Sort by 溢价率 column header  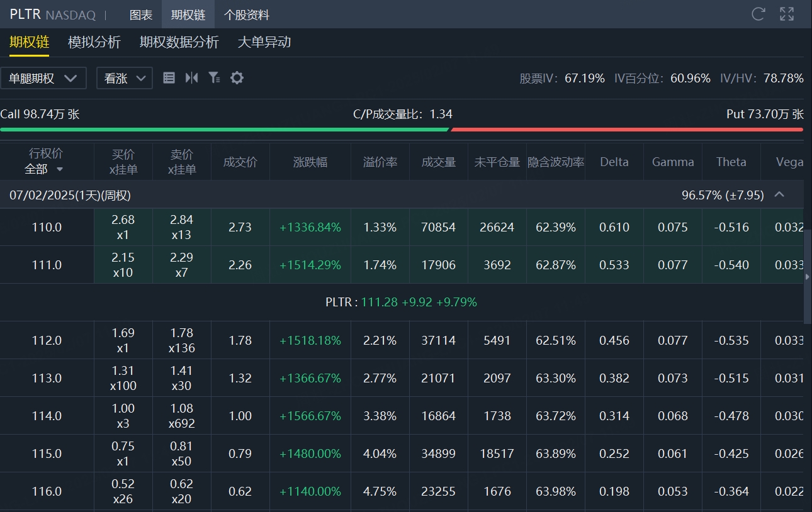click(x=380, y=162)
